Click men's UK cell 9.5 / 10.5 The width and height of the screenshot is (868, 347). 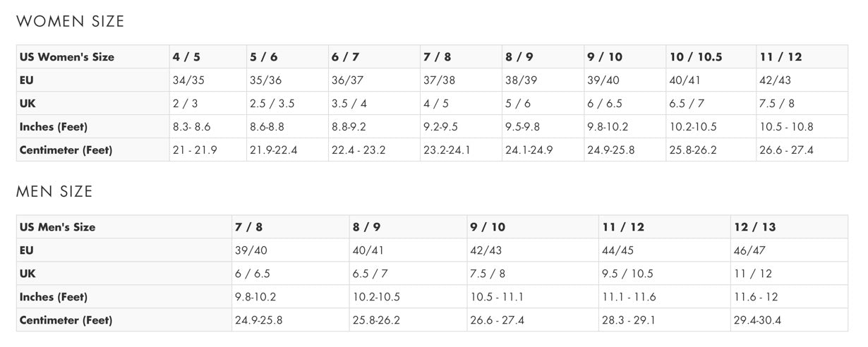pos(627,274)
